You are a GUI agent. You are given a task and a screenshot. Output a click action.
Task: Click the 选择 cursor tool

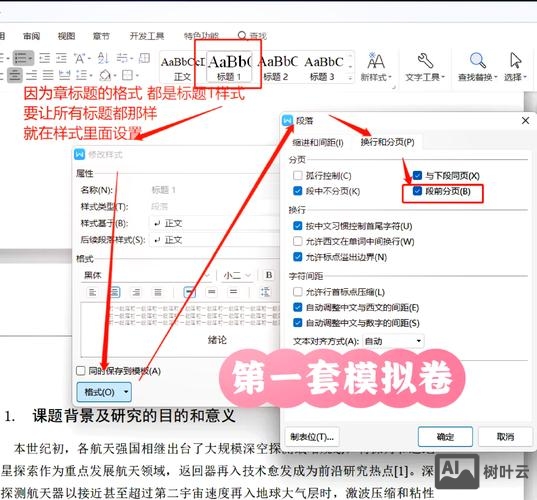pos(515,67)
